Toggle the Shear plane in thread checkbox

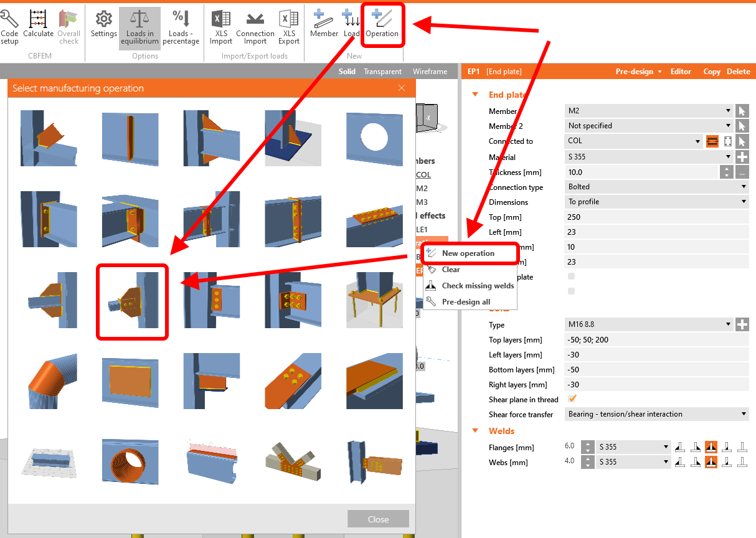(572, 399)
